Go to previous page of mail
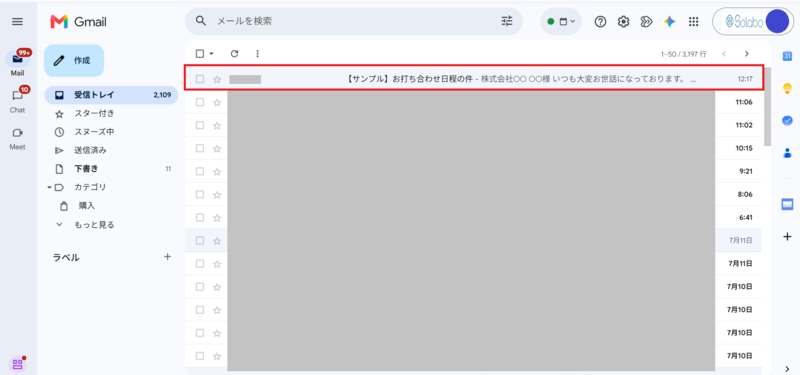Screen dimensions: 800x375 coord(724,54)
